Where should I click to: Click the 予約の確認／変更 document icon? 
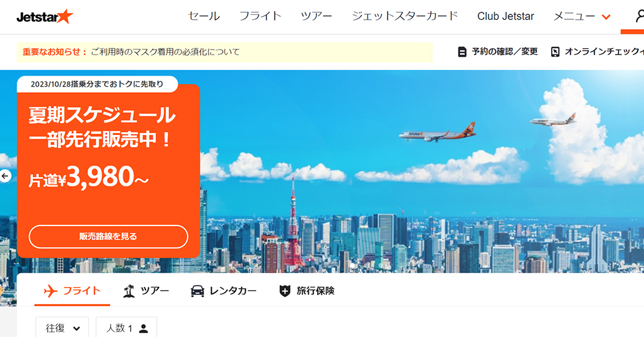coord(462,52)
